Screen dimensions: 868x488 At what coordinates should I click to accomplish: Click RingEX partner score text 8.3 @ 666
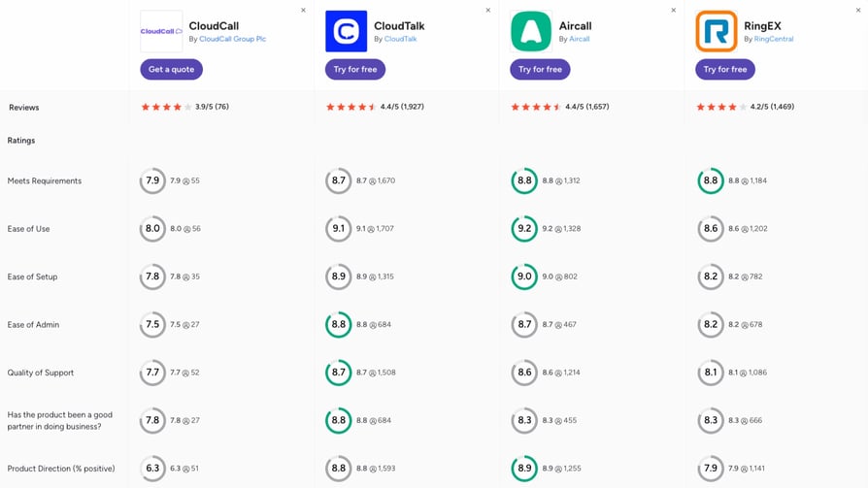coord(745,420)
